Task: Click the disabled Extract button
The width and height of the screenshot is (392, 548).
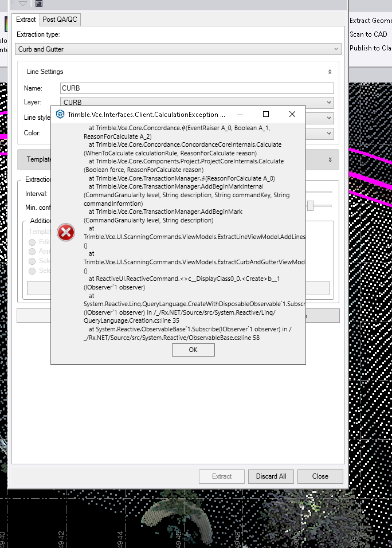Action: (x=222, y=476)
